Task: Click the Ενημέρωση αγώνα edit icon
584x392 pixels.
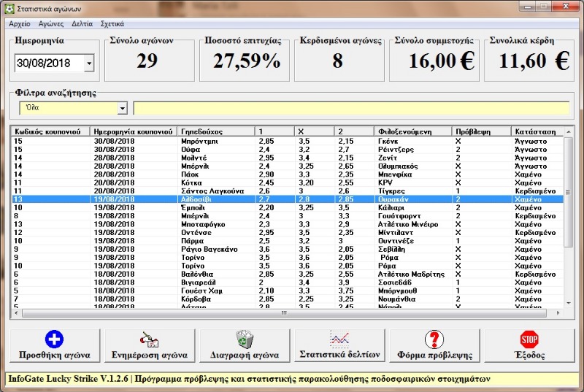Action: pos(149,339)
